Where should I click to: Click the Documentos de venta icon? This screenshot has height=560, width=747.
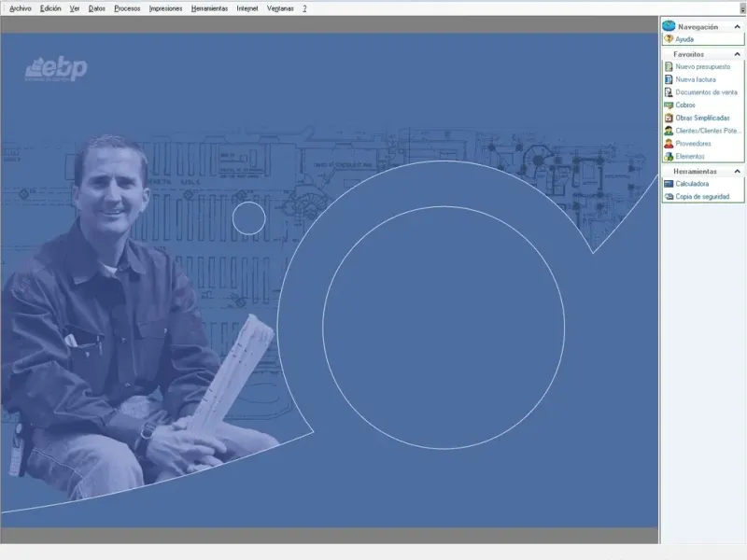tap(669, 92)
